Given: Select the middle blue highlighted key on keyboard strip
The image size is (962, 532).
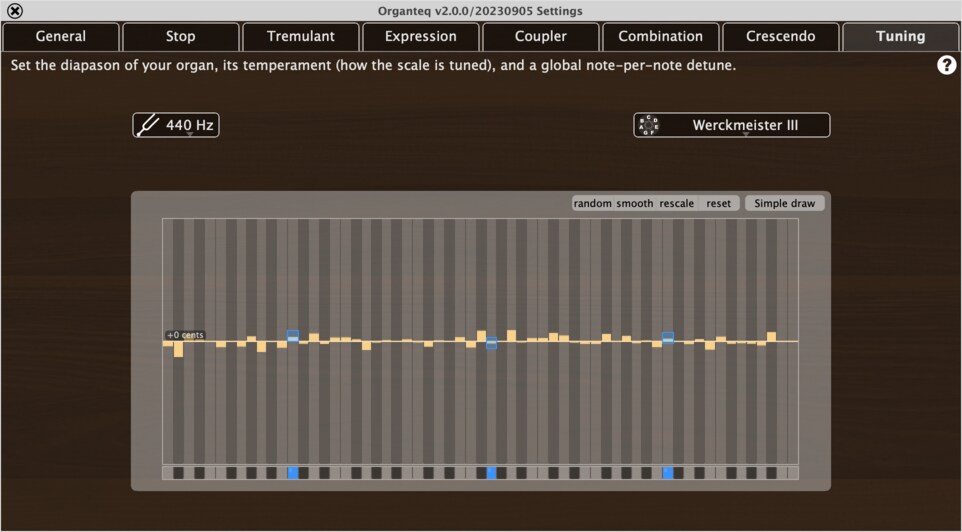Looking at the screenshot, I should tap(491, 473).
